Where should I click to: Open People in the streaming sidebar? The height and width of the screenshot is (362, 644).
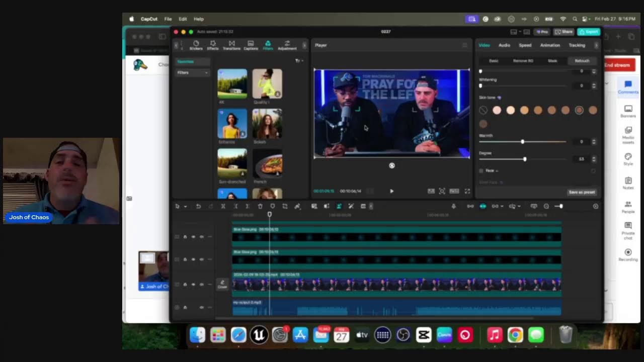coord(628,207)
